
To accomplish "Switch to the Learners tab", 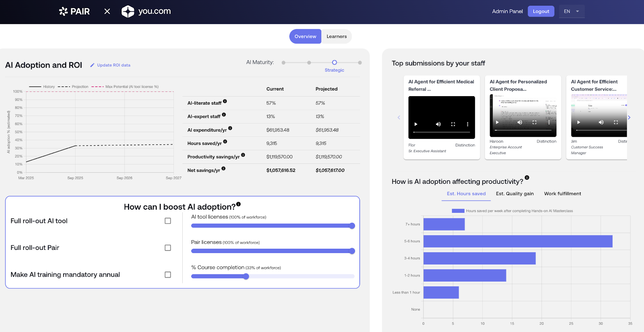I will click(336, 36).
